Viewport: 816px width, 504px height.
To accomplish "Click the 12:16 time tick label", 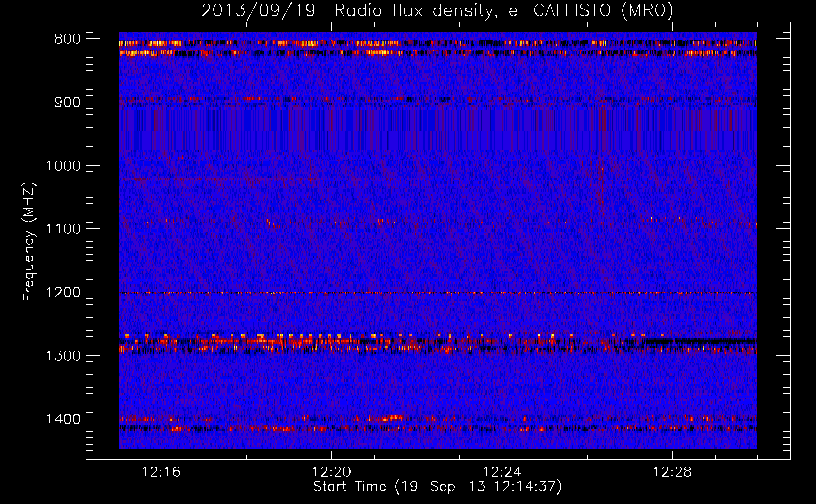I will pyautogui.click(x=161, y=472).
